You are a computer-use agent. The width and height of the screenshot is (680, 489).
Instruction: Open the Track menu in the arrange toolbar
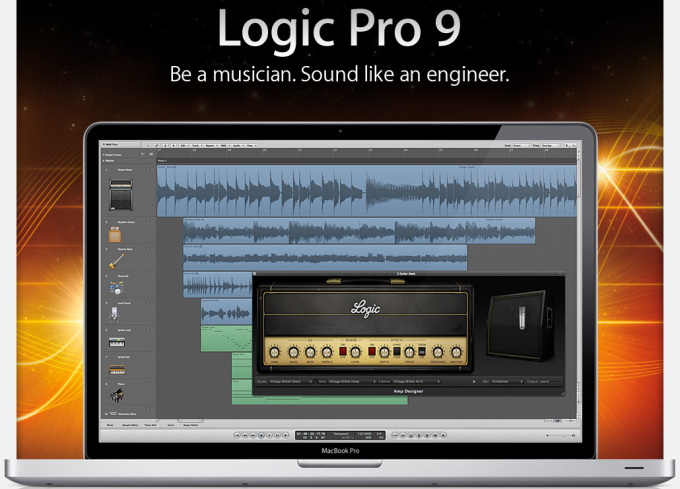point(197,146)
